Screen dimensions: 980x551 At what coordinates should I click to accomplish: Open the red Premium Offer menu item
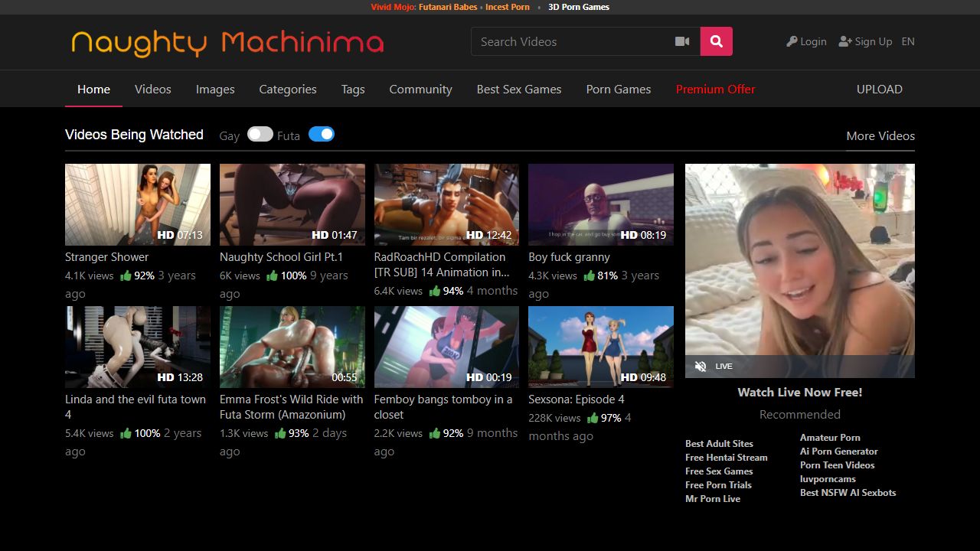point(715,89)
